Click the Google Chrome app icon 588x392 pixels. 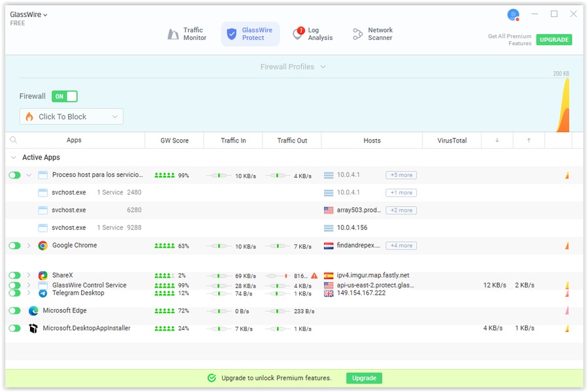pos(42,246)
